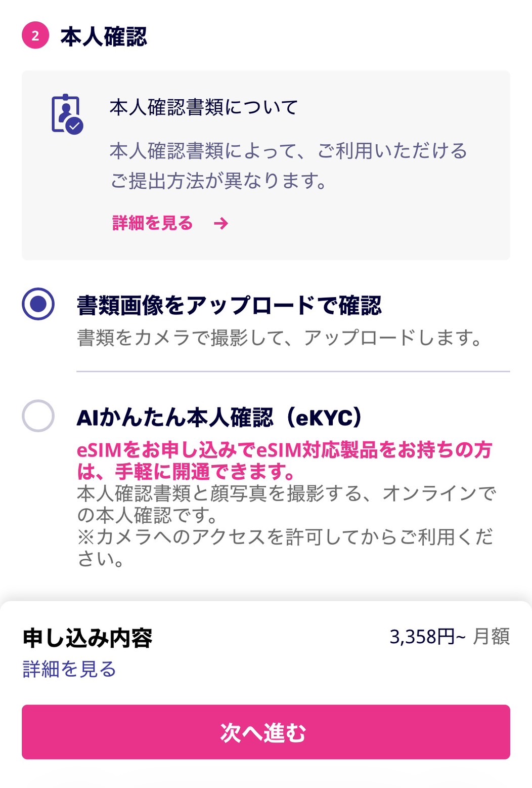Screen dimensions: 532x788
Task: Click the 書類をカメラで撮影して description text
Action: click(280, 338)
